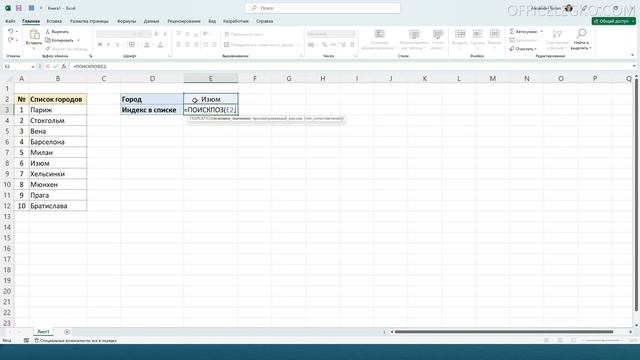Screen dimensions: 640x360
Task: Open Копировать dropdown arrow
Action: tap(78, 40)
